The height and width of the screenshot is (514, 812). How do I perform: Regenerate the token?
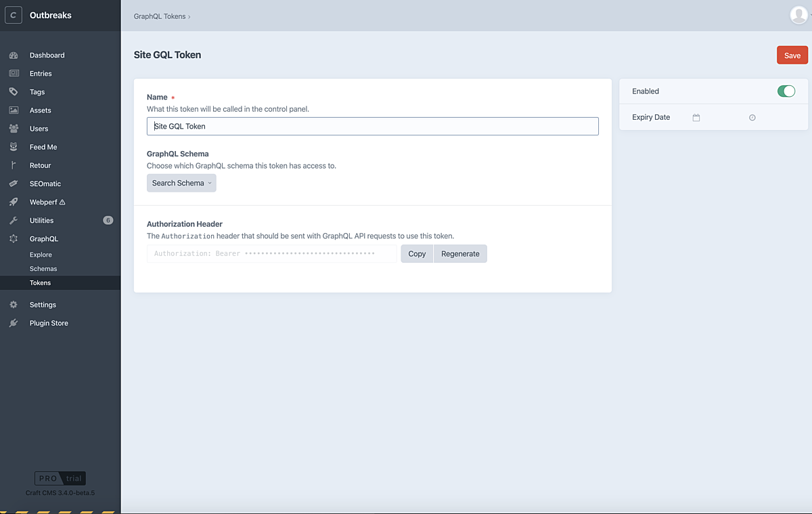tap(460, 254)
